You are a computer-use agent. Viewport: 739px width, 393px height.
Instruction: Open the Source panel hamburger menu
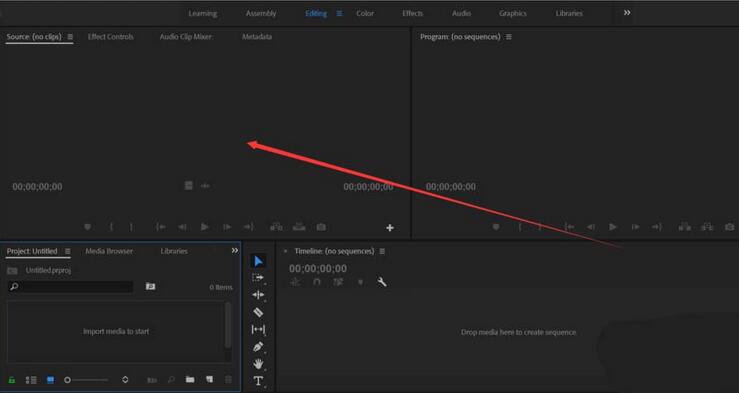(x=70, y=37)
